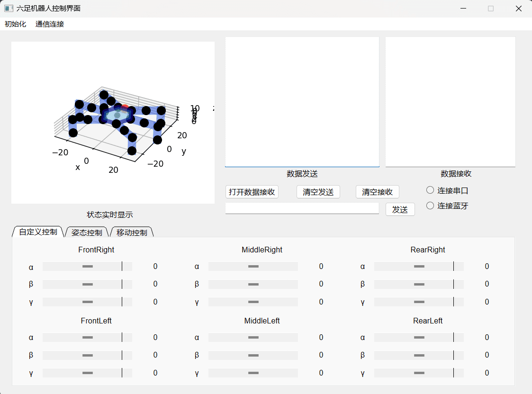Click the app icon in title bar
This screenshot has width=532, height=394.
click(x=9, y=9)
